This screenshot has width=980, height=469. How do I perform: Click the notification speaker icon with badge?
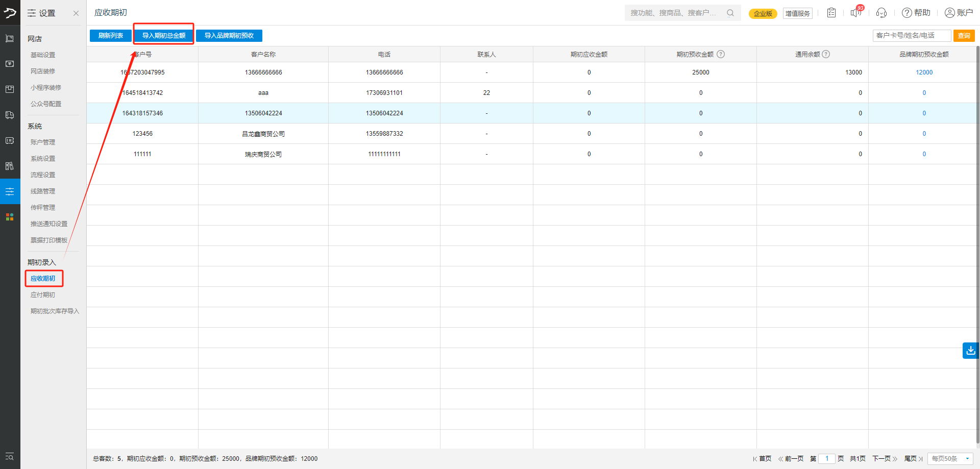pos(856,13)
